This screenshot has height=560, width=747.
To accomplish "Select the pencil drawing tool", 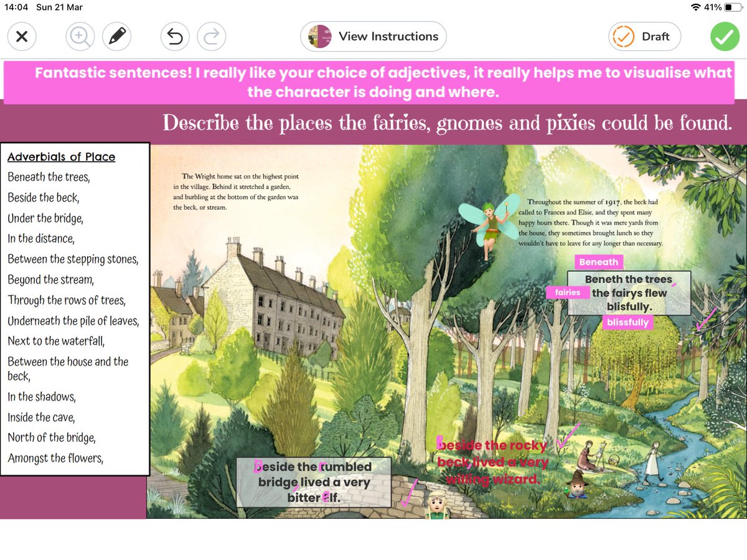I will 116,37.
